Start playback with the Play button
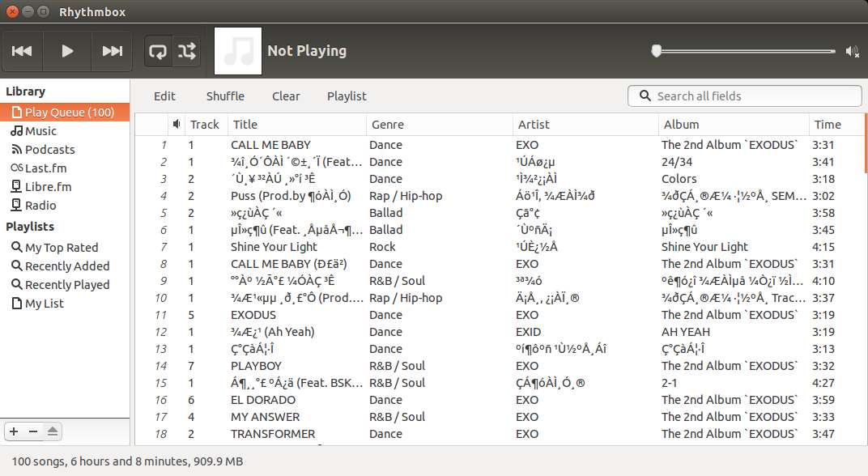868x476 pixels. [x=67, y=51]
